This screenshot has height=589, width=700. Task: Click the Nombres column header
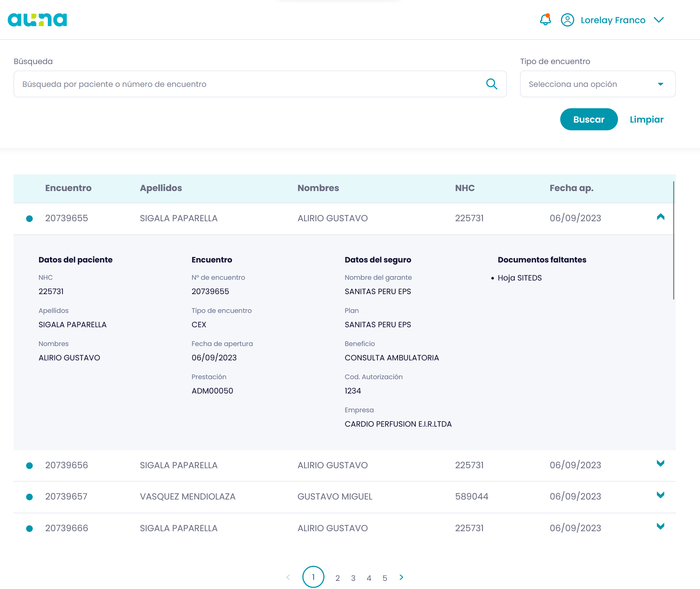point(318,188)
